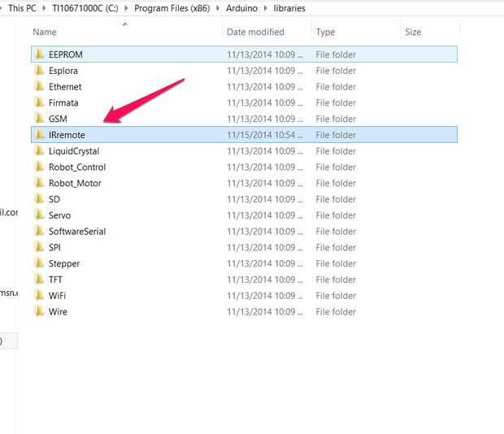Click the EEPROM folder icon
504x434 pixels.
[x=39, y=54]
